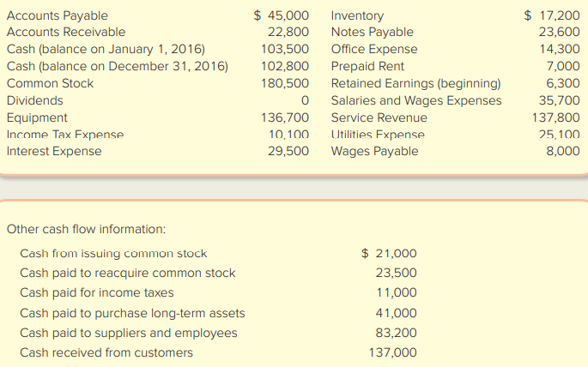Click the Dividends value of 0
The image size is (588, 367).
coord(305,100)
